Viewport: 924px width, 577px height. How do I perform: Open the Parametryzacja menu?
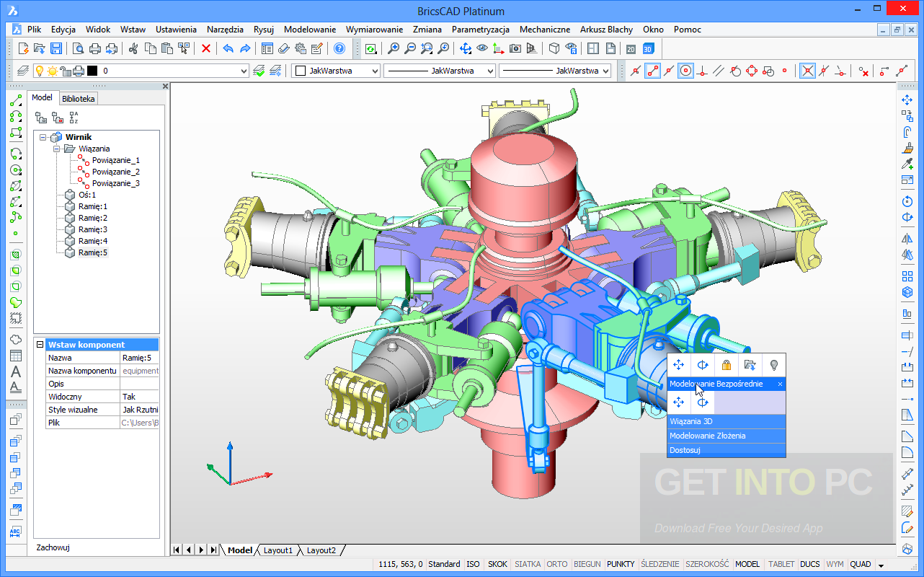point(481,30)
